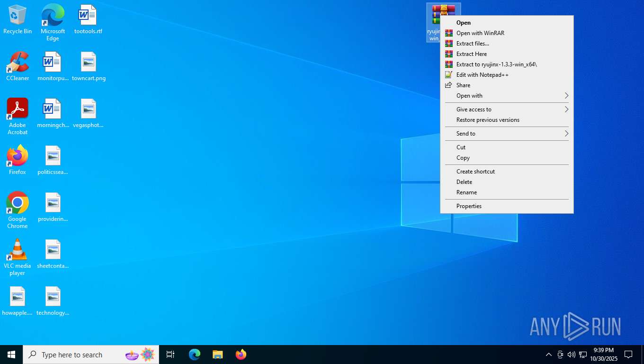Image resolution: width=644 pixels, height=364 pixels.
Task: Choose Open with WinRAR
Action: [x=507, y=33]
